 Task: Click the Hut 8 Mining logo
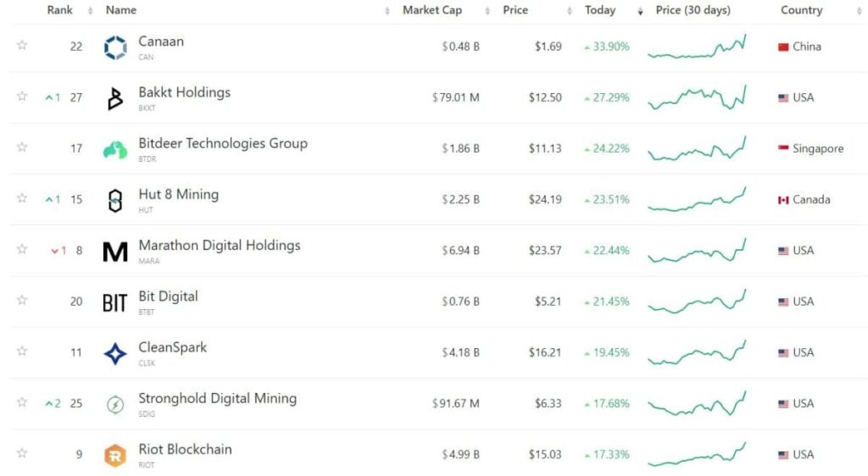tap(115, 201)
